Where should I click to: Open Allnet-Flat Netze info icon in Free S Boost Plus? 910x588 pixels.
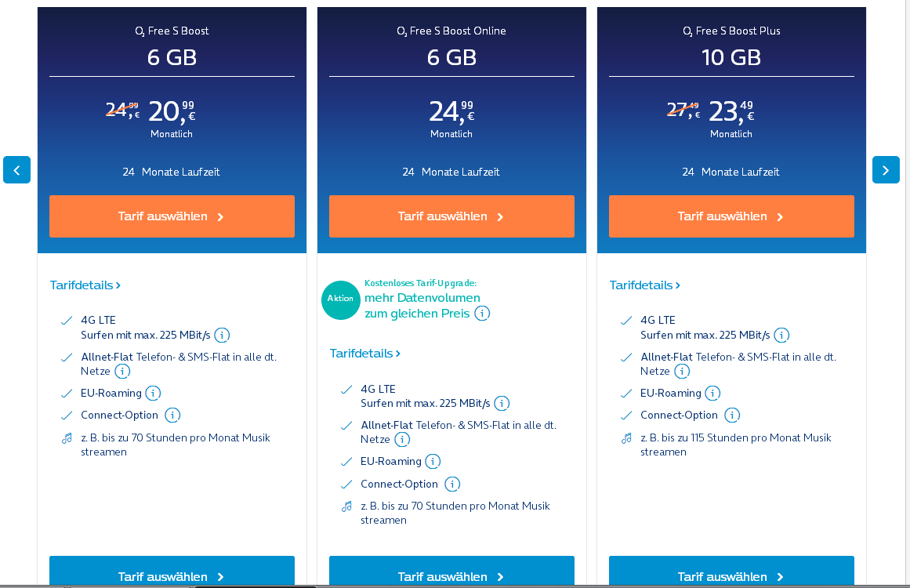682,371
